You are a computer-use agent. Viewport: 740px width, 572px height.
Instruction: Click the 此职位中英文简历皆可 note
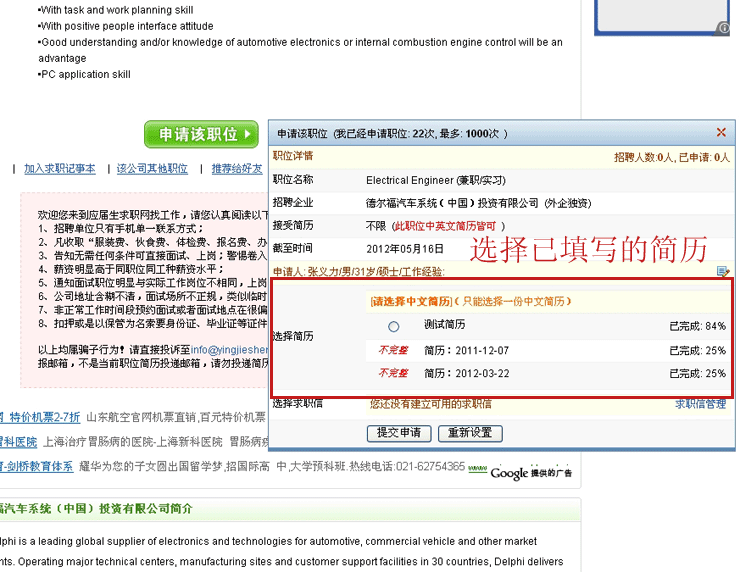tap(446, 226)
